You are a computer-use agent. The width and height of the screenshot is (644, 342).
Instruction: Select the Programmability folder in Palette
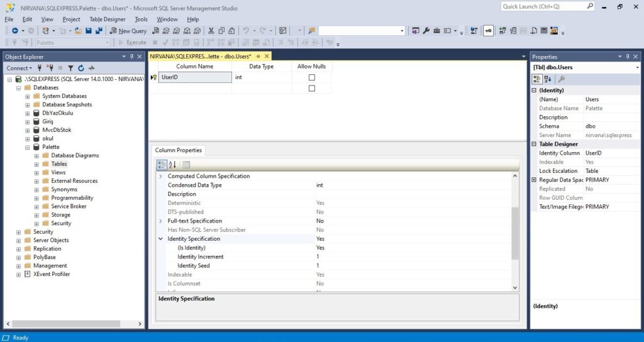pyautogui.click(x=72, y=198)
